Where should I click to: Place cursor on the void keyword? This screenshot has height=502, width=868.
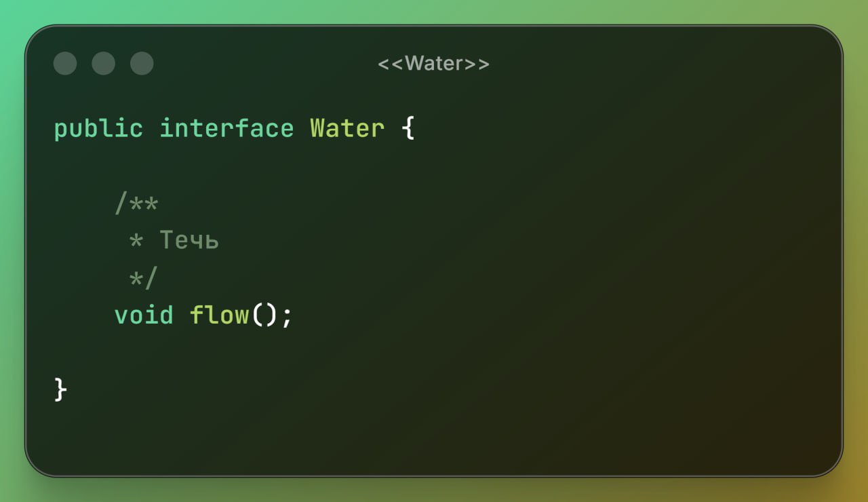pyautogui.click(x=144, y=315)
